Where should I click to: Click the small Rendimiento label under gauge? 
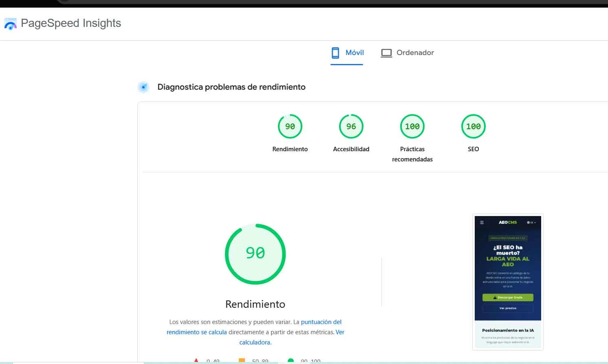tap(290, 149)
